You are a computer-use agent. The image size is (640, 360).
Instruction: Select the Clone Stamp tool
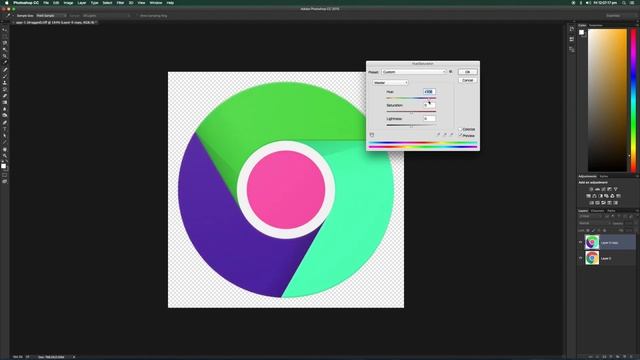click(x=4, y=83)
